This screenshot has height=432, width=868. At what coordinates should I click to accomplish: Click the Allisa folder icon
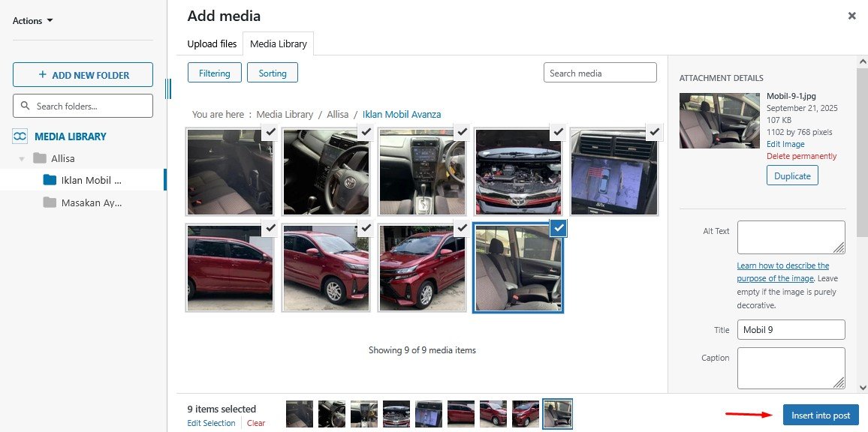(39, 158)
